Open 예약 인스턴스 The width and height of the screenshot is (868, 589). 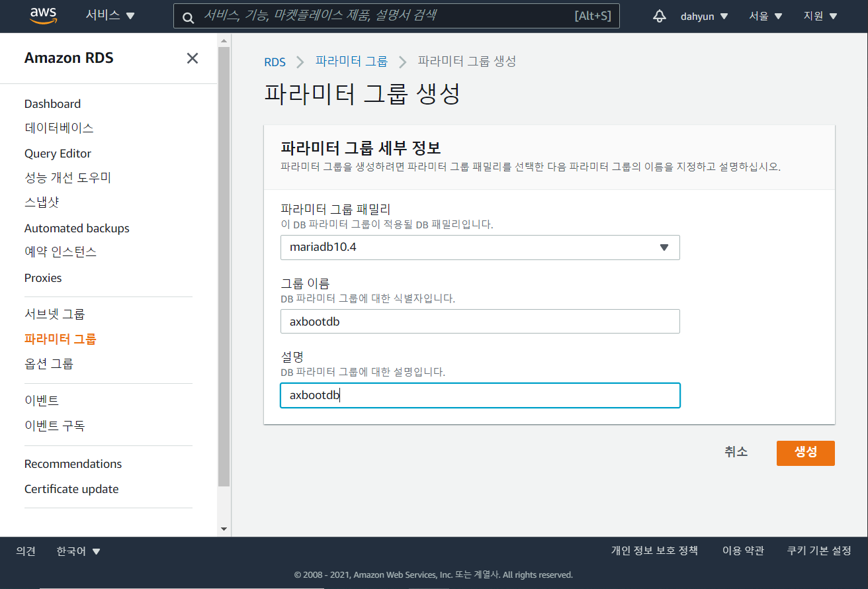tap(60, 252)
